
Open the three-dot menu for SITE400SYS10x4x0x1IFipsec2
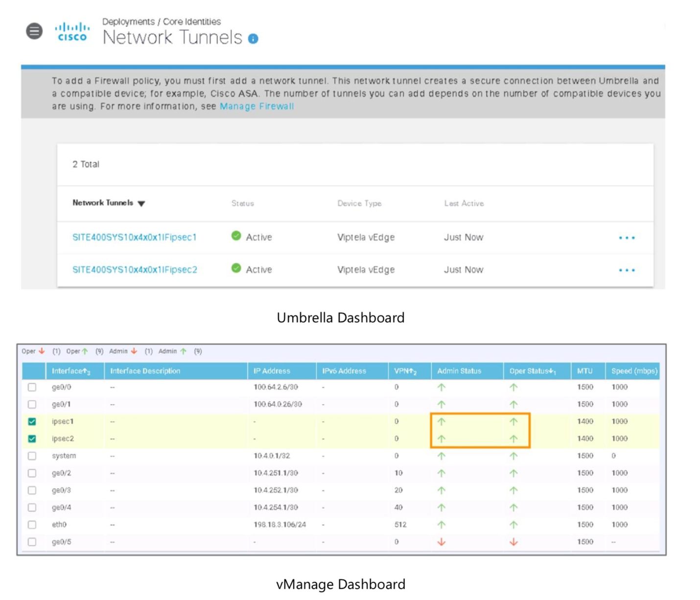tap(627, 270)
